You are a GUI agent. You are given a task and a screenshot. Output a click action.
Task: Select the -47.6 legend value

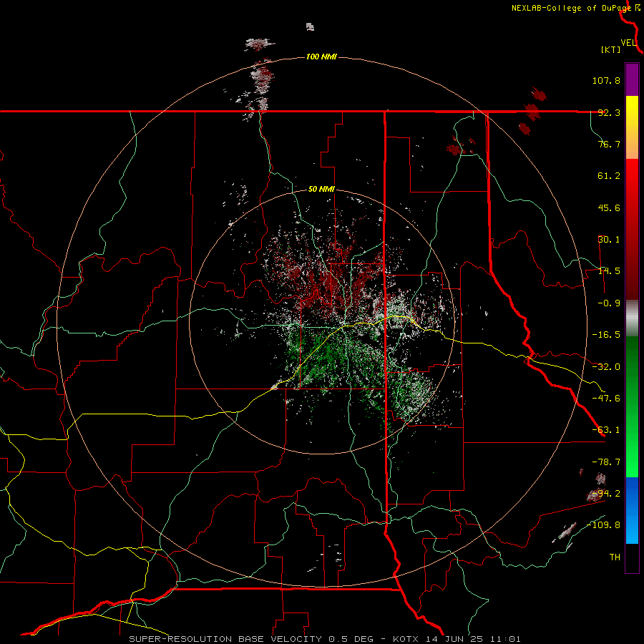point(606,399)
